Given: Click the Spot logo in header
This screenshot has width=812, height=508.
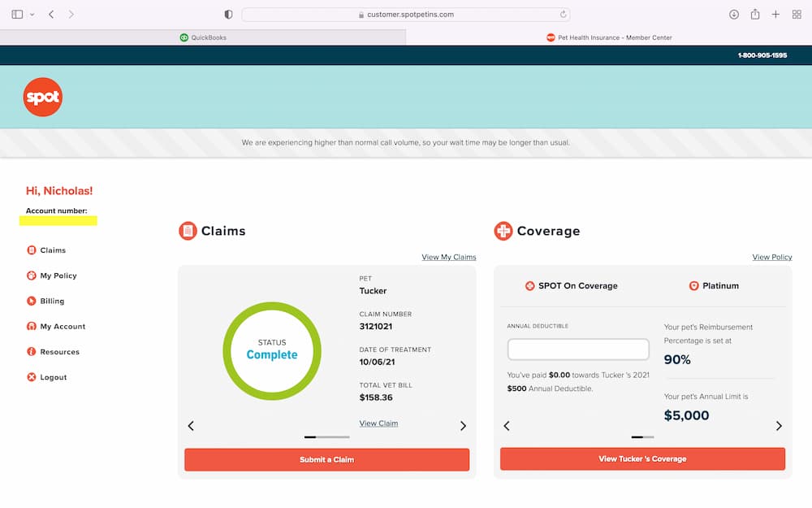Looking at the screenshot, I should (42, 98).
